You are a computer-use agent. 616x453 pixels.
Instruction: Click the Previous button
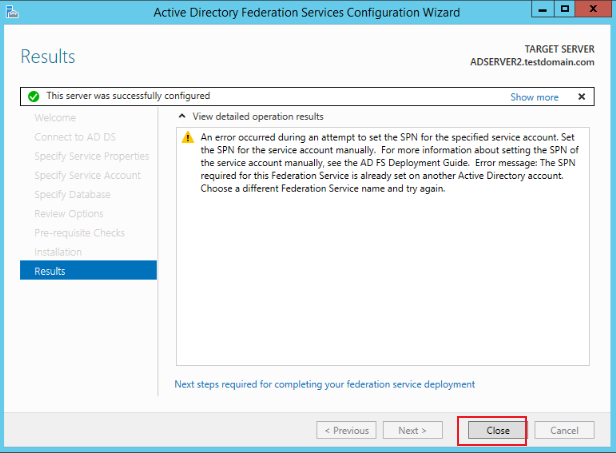pos(346,431)
